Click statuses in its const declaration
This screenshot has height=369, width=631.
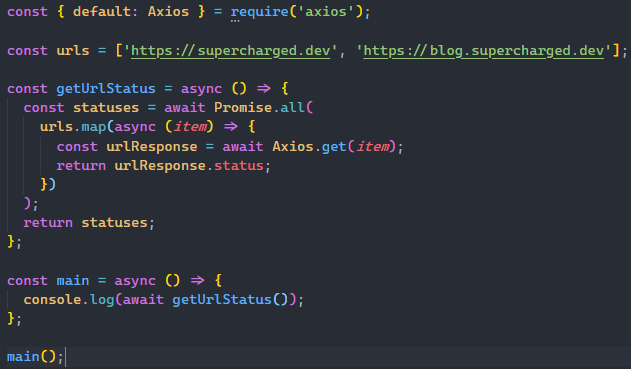[106, 107]
